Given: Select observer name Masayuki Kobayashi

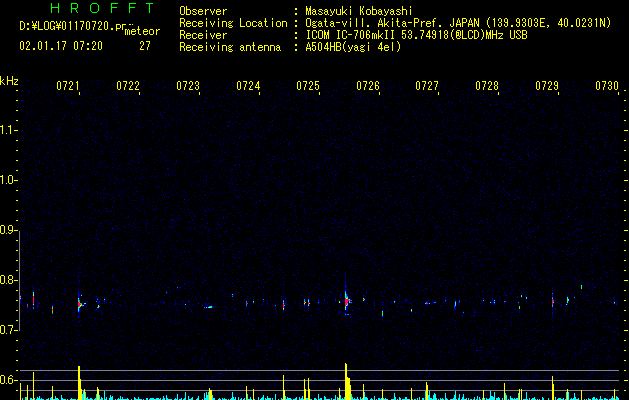Looking at the screenshot, I should pyautogui.click(x=358, y=11).
